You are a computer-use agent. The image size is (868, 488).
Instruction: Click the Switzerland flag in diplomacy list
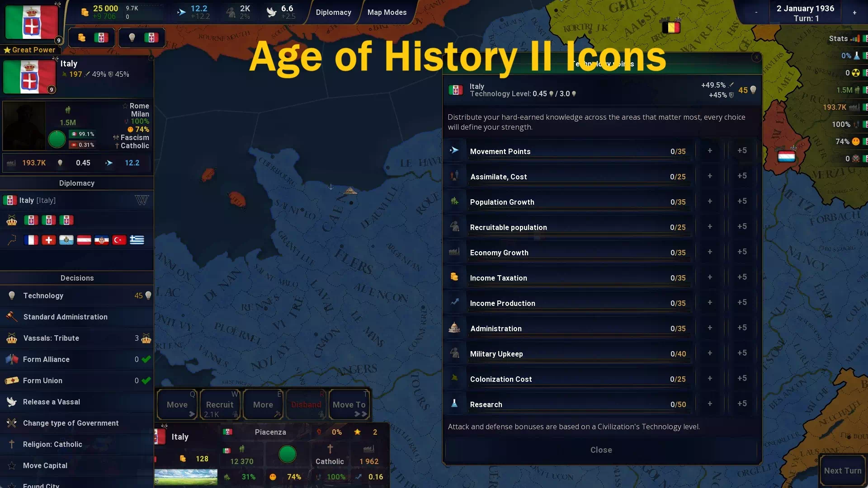pyautogui.click(x=49, y=240)
